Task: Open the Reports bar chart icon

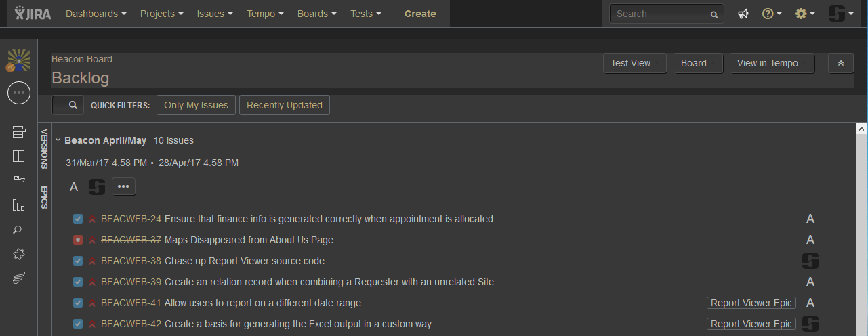Action: (x=18, y=205)
